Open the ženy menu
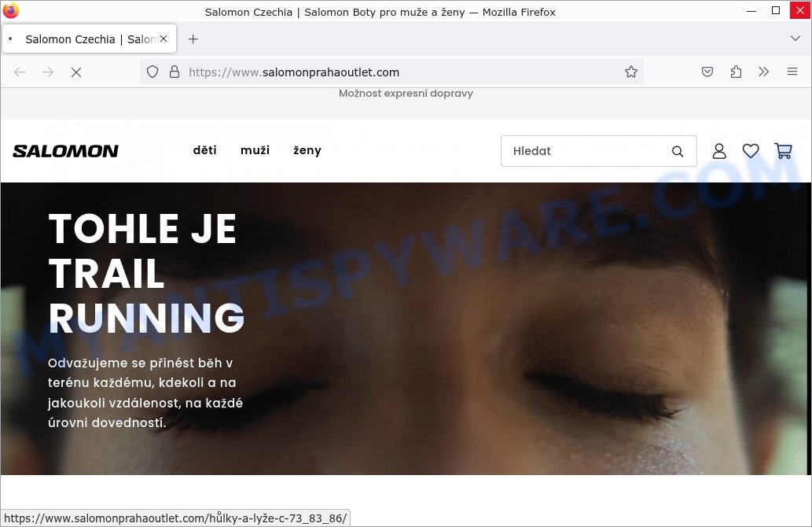 click(x=307, y=150)
